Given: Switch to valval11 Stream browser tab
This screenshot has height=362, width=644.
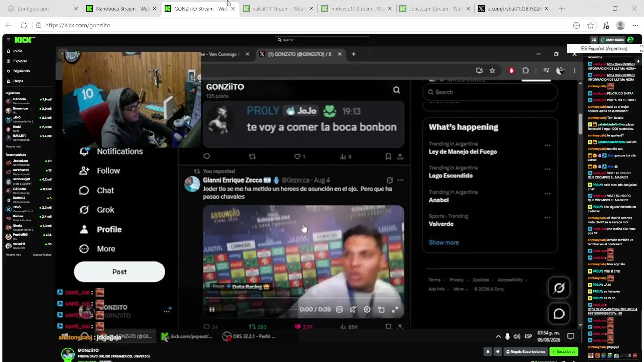Looking at the screenshot, I should [278, 9].
